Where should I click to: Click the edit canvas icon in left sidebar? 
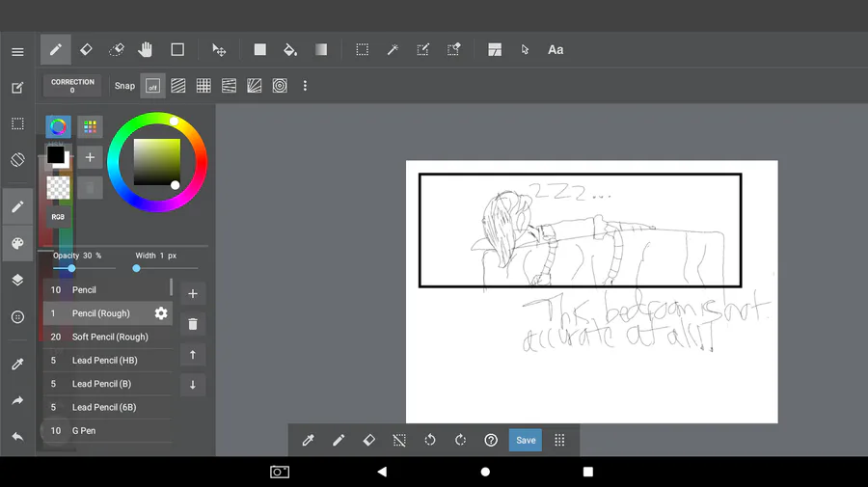(17, 88)
